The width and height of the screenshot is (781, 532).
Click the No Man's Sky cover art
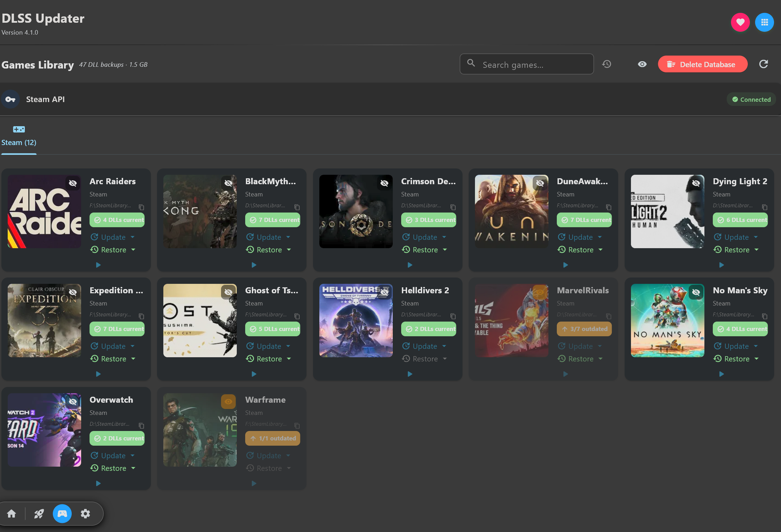[x=668, y=321]
